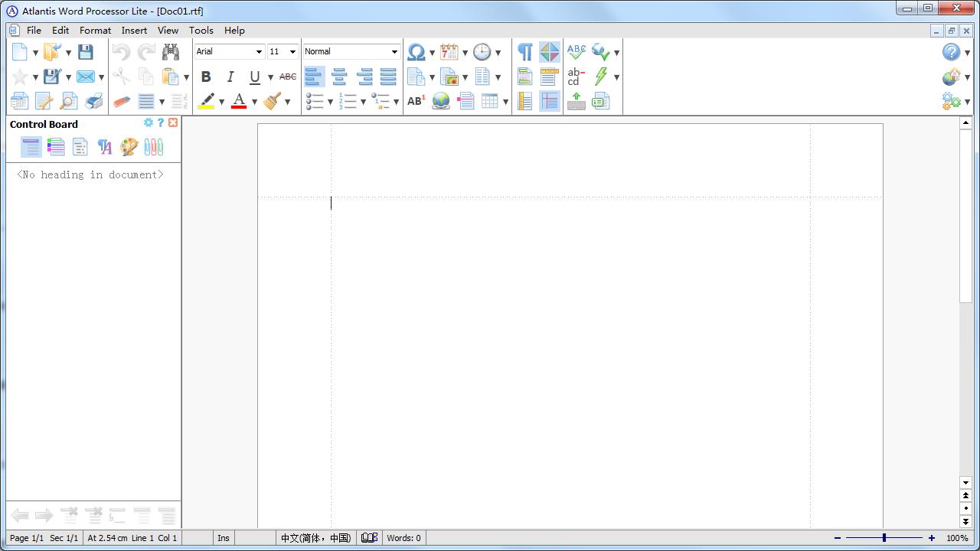Image resolution: width=980 pixels, height=551 pixels.
Task: Click the Words: 0 counter in status bar
Action: point(403,538)
